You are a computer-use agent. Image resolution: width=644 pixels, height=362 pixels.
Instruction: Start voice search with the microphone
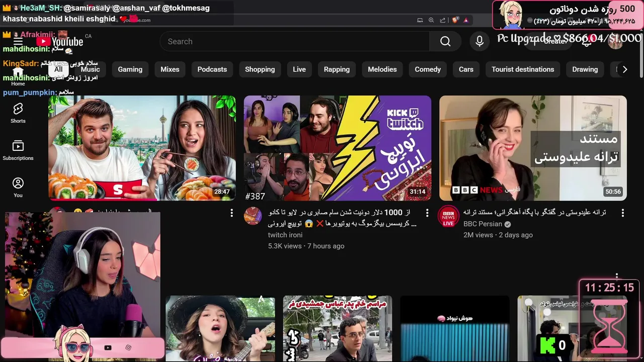[479, 41]
